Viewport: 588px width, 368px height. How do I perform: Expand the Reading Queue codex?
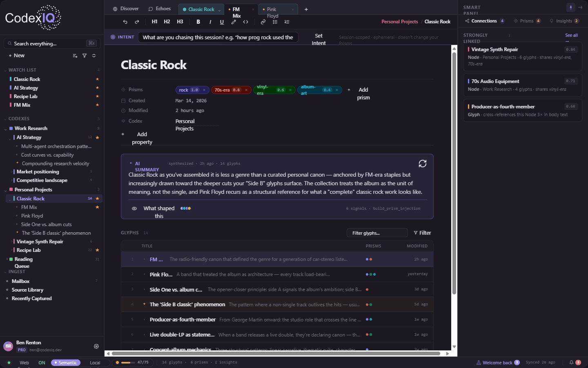[x=7, y=259]
